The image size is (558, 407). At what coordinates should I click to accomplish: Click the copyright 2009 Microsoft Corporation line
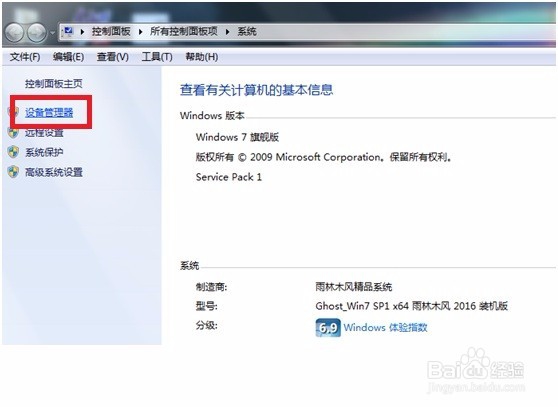pyautogui.click(x=323, y=157)
